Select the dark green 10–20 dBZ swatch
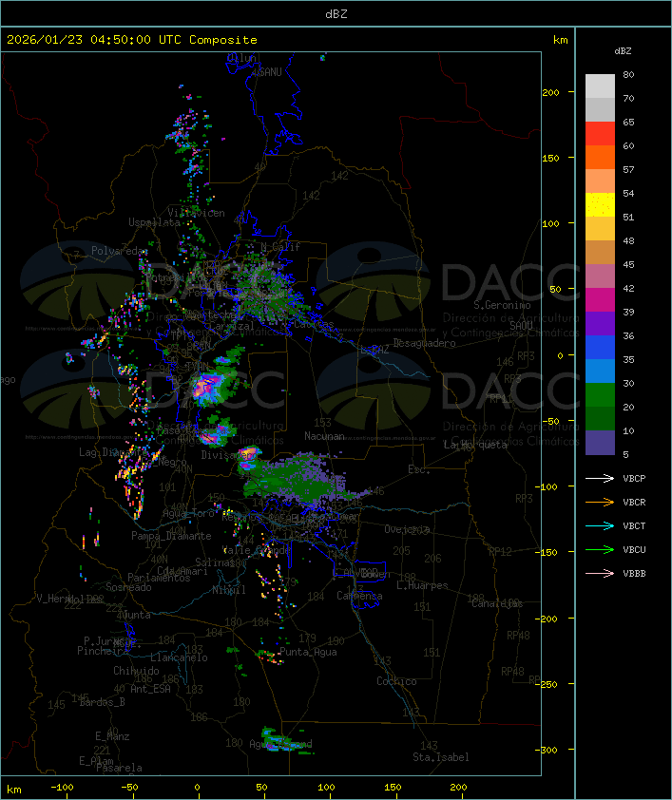This screenshot has width=672, height=800. point(600,419)
